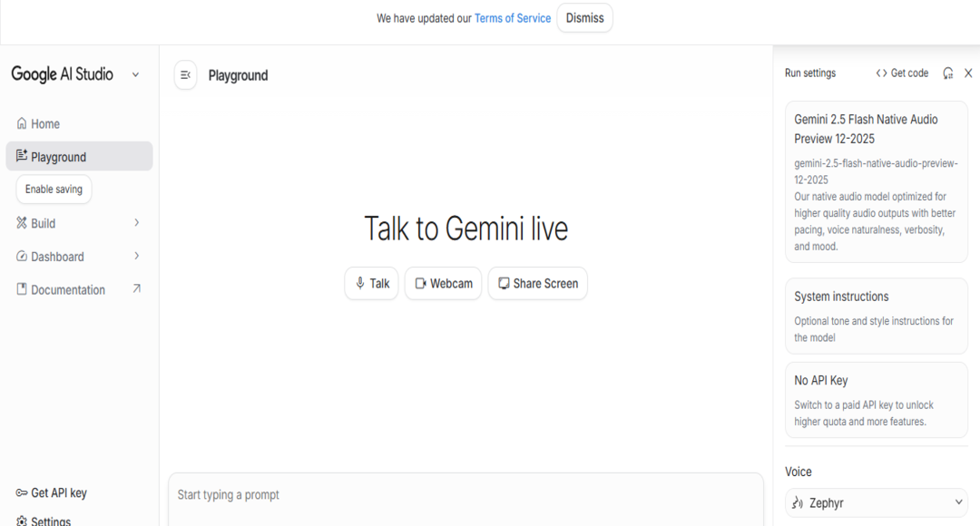Expand the Build section chevron

pyautogui.click(x=136, y=223)
